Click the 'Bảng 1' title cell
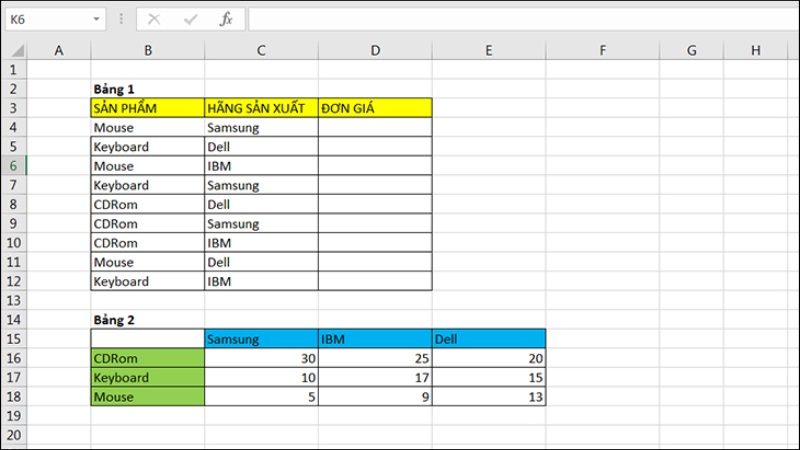800x450 pixels. coord(147,89)
